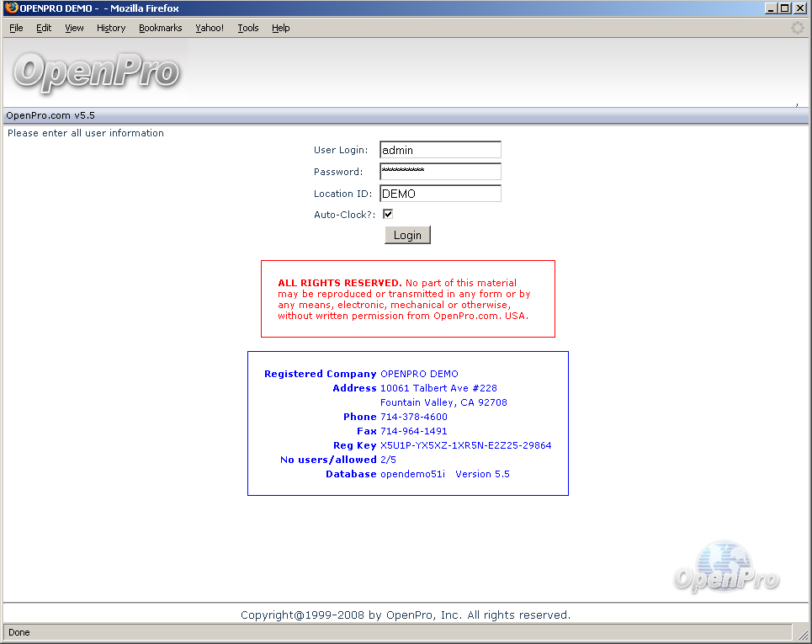Close the Firefox window
Viewport: 812px width, 644px height.
(799, 8)
